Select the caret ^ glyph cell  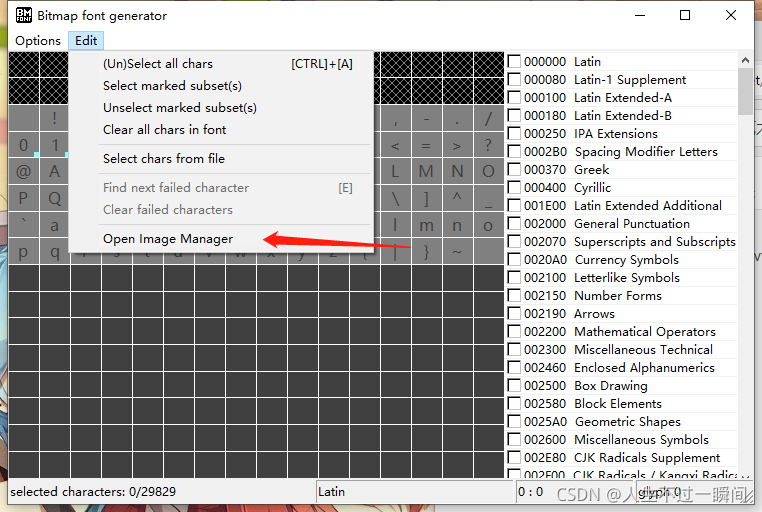(457, 198)
